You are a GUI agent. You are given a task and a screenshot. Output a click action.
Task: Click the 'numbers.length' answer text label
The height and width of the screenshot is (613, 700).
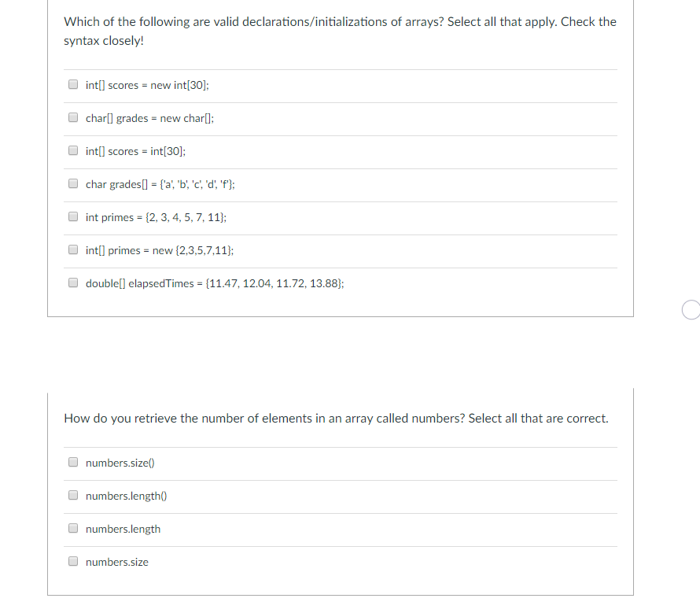point(123,528)
